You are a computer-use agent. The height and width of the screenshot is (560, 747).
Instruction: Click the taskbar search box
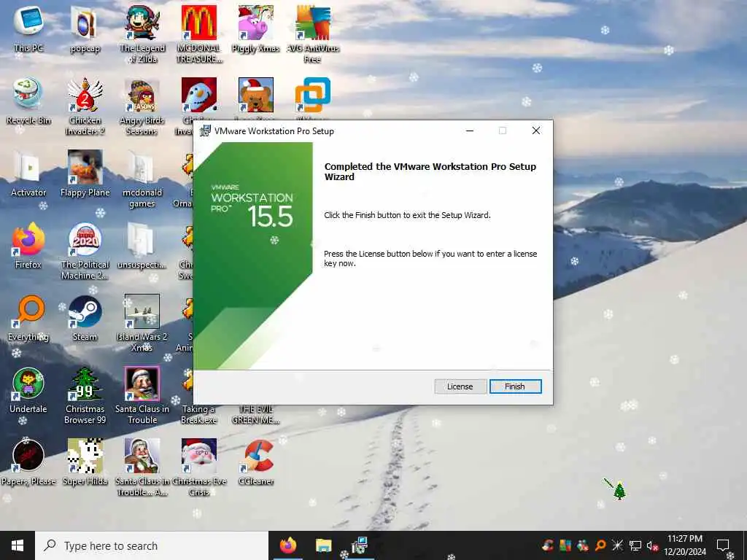point(152,545)
